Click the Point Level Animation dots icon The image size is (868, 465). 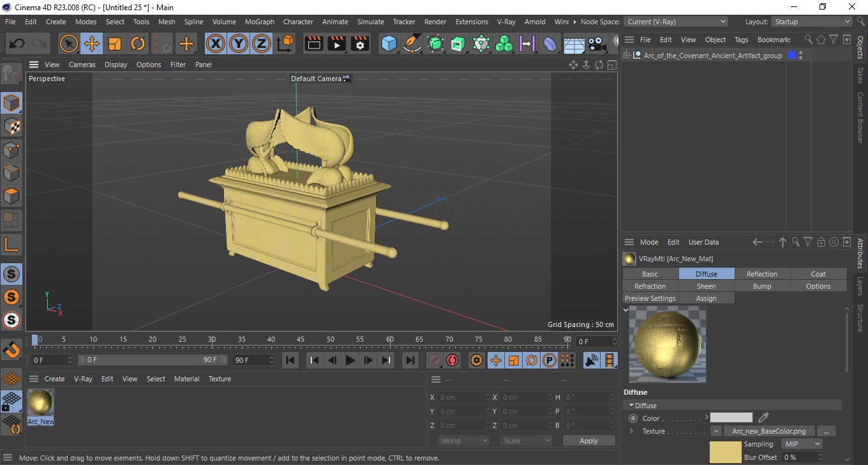coord(567,360)
